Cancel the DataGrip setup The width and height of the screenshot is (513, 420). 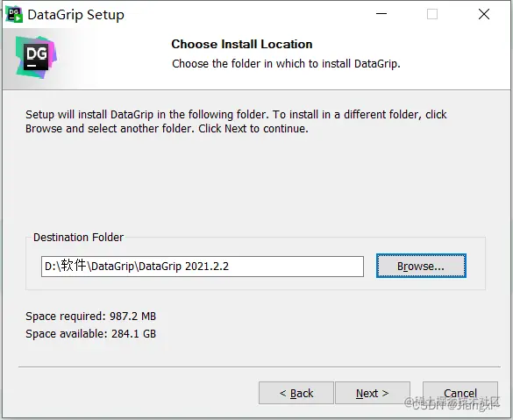460,393
